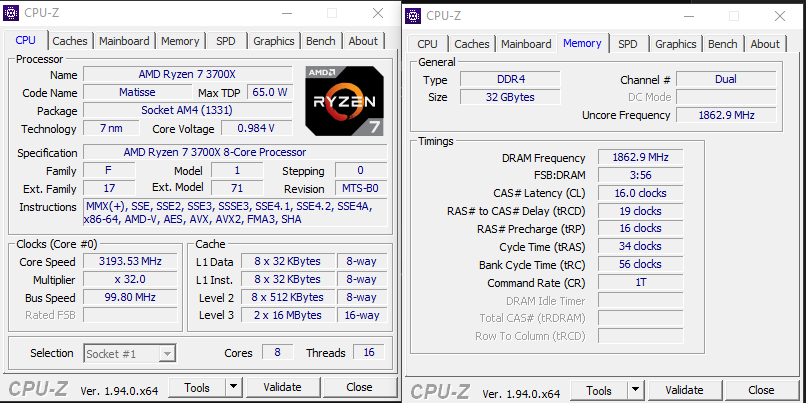The width and height of the screenshot is (806, 403).
Task: Click the Socket AM4 (1331) package value
Action: click(x=188, y=110)
